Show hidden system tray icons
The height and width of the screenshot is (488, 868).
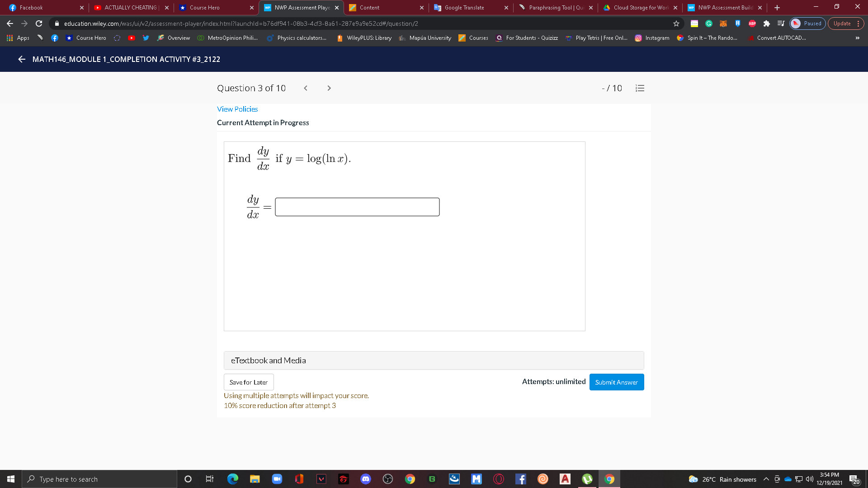pos(766,479)
